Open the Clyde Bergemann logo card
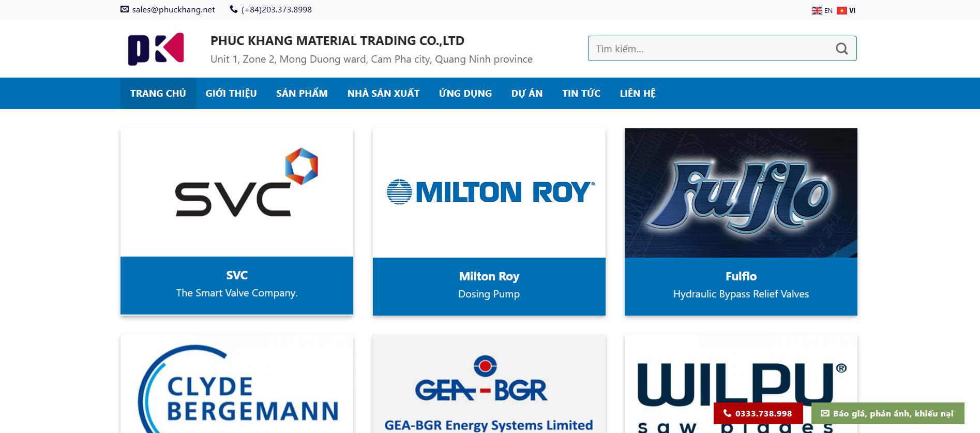This screenshot has height=433, width=980. pos(237,384)
